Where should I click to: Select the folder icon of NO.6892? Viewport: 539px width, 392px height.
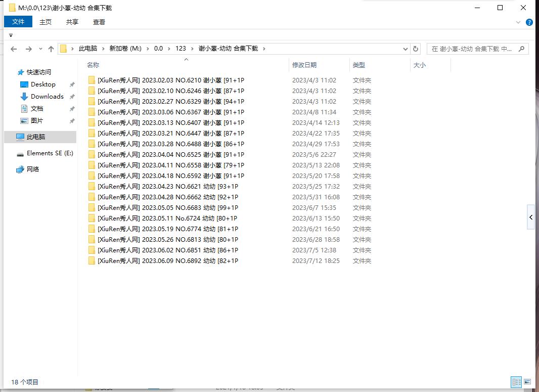92,260
